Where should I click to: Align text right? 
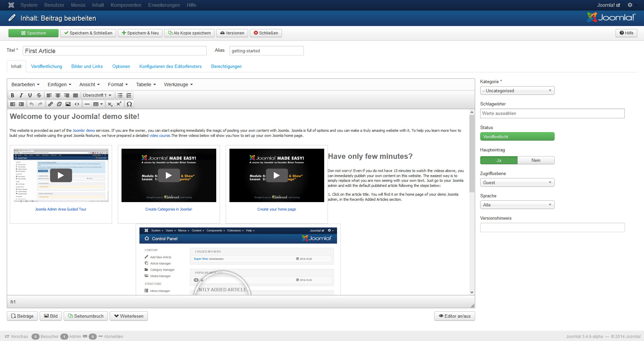click(x=67, y=95)
